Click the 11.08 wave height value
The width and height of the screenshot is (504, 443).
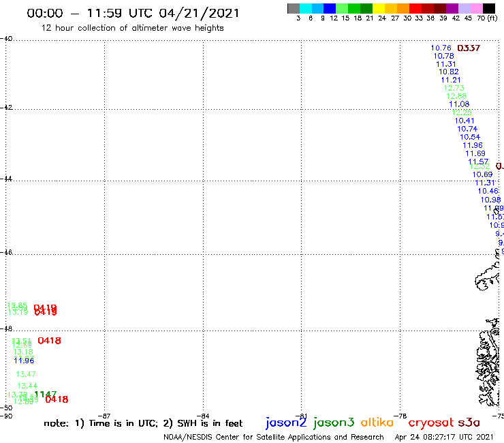(x=459, y=104)
